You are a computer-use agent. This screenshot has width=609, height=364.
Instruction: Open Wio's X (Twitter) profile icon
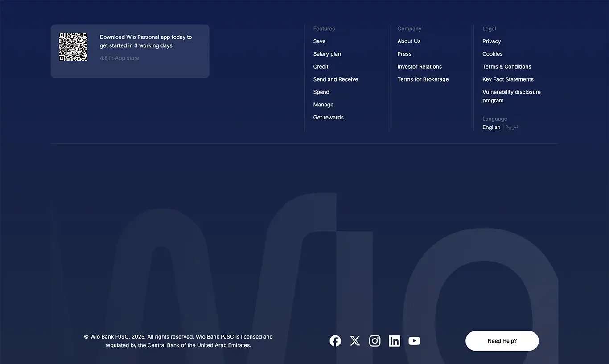coord(355,341)
